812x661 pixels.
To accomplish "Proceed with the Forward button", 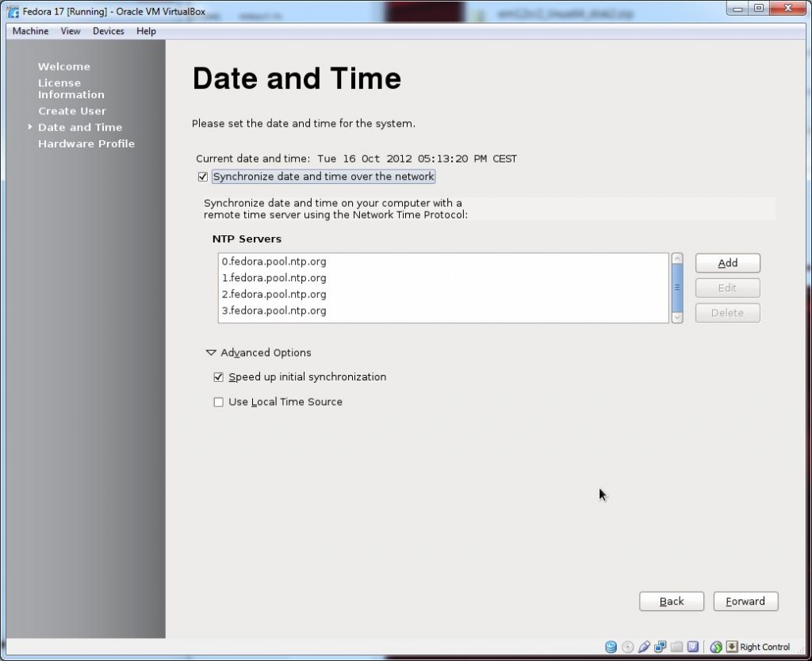I will coord(745,601).
